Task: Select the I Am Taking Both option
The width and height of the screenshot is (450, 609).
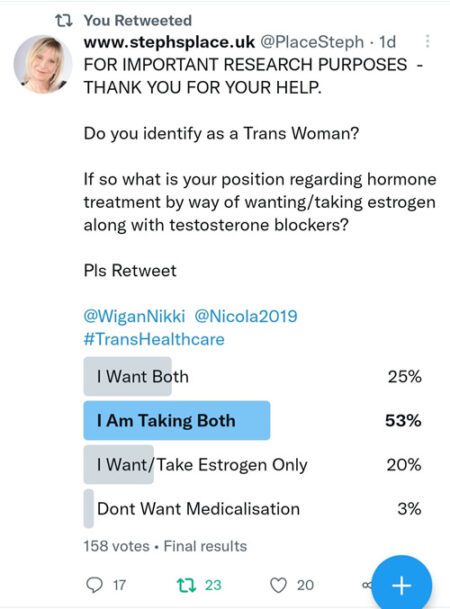Action: [253, 421]
